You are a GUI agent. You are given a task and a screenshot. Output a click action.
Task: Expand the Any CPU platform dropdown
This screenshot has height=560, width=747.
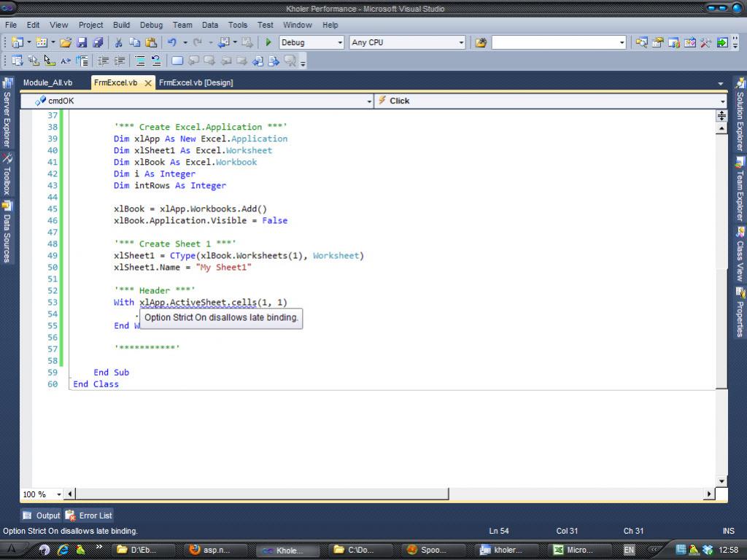tap(461, 42)
